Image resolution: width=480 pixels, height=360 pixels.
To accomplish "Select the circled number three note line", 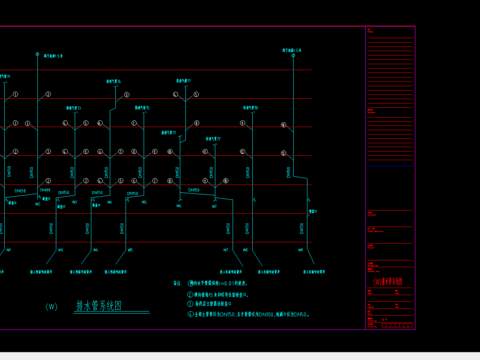I will (209, 304).
